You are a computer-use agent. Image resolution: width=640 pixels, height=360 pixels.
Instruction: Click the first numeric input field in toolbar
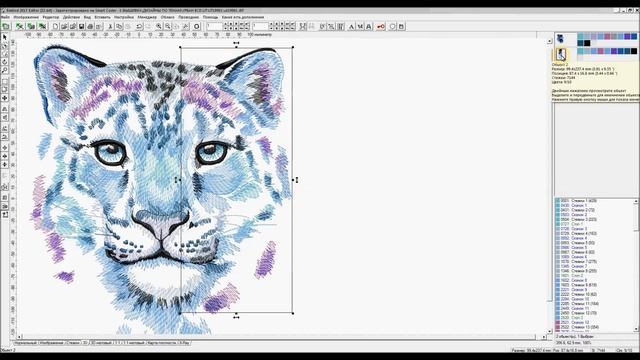[x=214, y=27]
